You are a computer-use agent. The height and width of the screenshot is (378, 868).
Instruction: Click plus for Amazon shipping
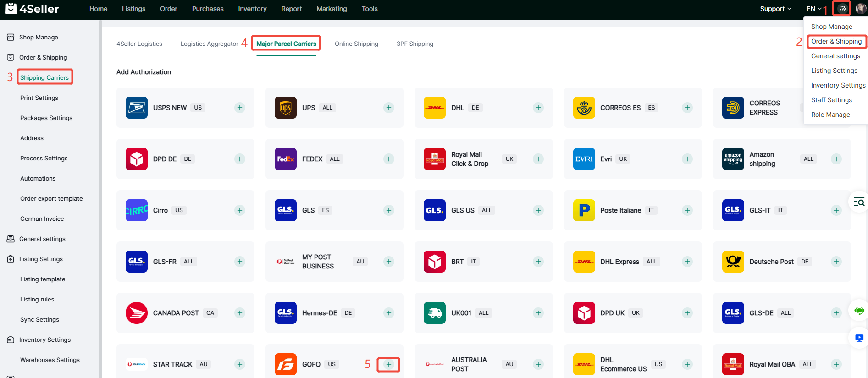click(836, 159)
